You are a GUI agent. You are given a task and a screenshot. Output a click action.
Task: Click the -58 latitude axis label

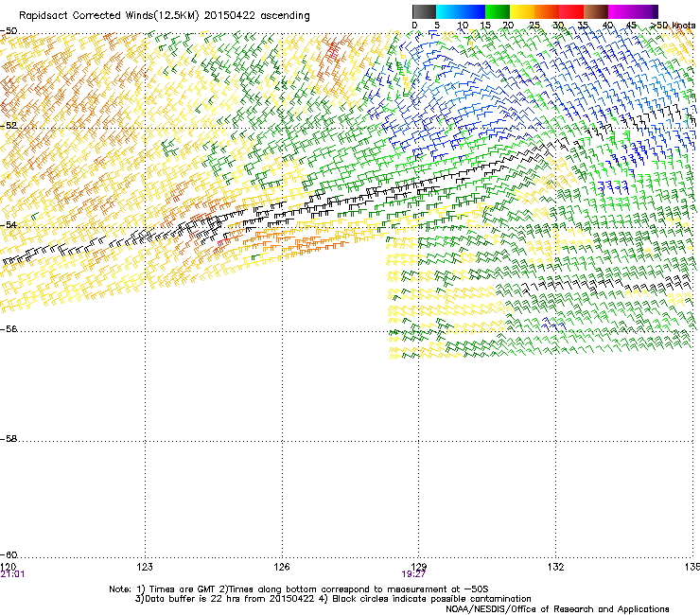click(9, 439)
